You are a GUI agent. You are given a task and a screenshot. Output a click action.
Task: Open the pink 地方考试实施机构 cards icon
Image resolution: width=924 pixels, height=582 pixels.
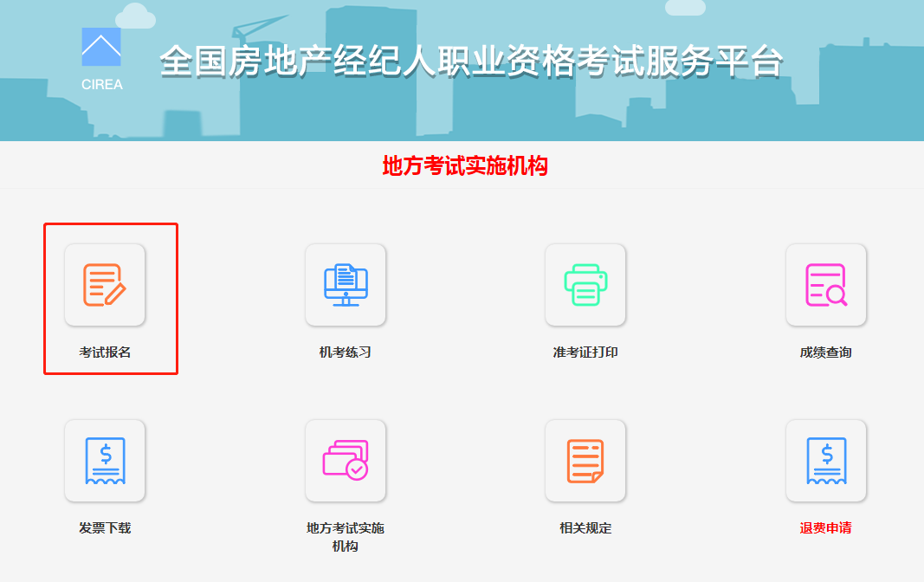tap(346, 461)
